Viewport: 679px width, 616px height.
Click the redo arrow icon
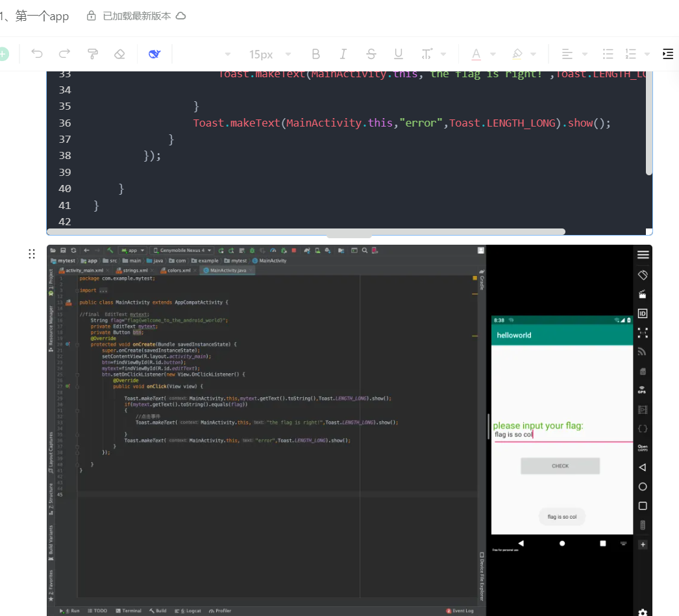[64, 54]
